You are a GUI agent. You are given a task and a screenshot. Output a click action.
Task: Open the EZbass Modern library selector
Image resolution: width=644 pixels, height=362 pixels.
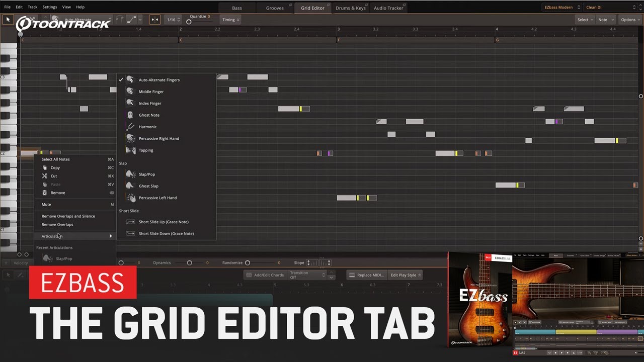562,7
